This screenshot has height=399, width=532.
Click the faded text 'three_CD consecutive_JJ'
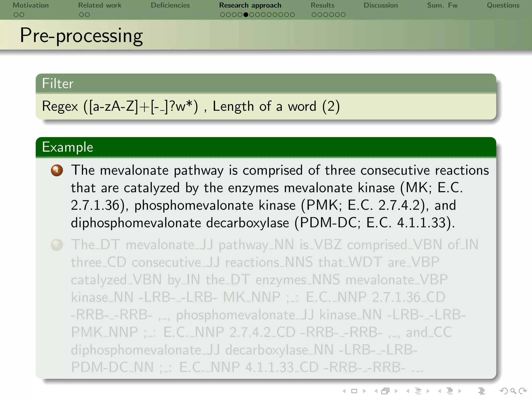click(145, 262)
